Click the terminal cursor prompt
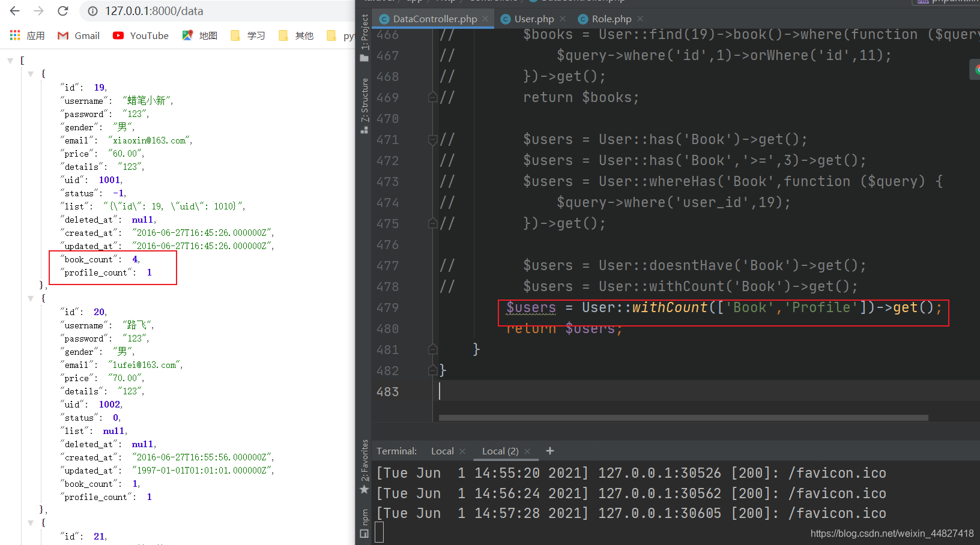This screenshot has width=980, height=545. point(379,532)
